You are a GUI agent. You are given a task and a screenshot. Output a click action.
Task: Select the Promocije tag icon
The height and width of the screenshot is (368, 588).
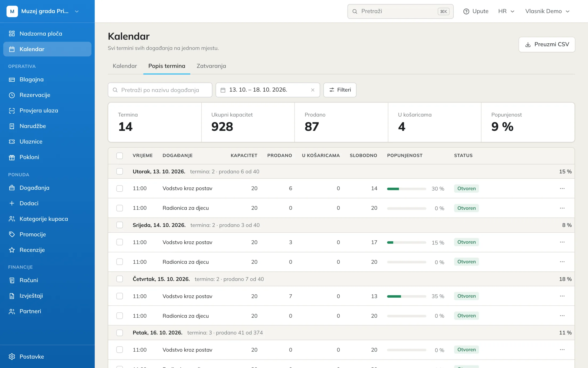point(12,234)
